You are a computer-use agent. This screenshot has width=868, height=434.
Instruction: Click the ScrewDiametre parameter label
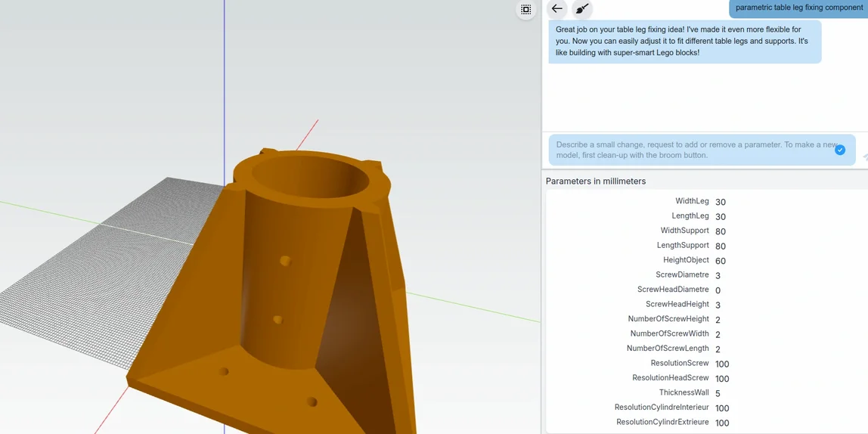click(x=682, y=274)
